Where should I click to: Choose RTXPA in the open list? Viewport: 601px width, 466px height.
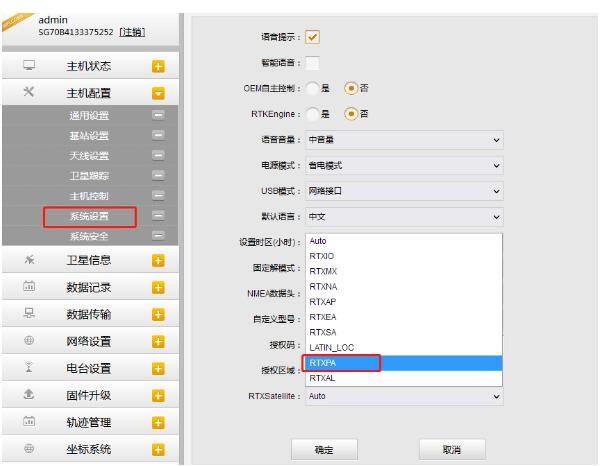pos(404,363)
